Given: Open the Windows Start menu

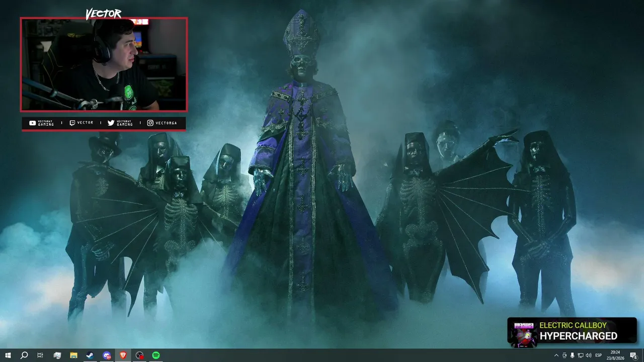Looking at the screenshot, I should click(8, 355).
